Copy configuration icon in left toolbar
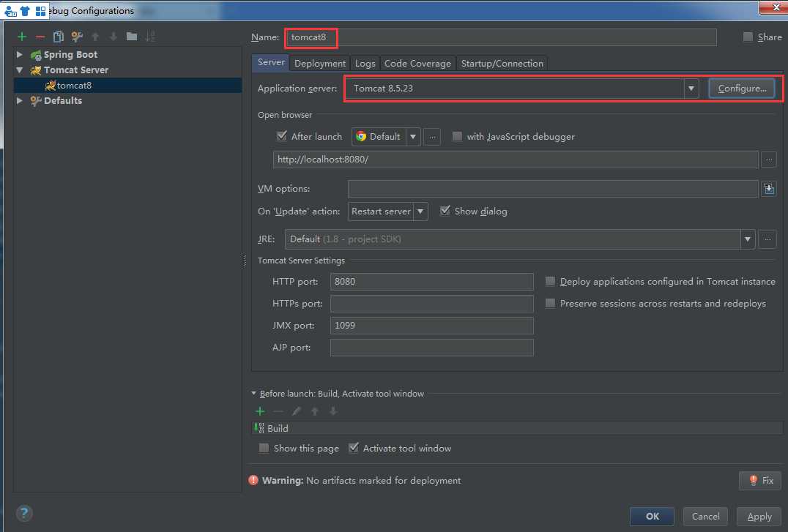788x532 pixels. coord(59,36)
